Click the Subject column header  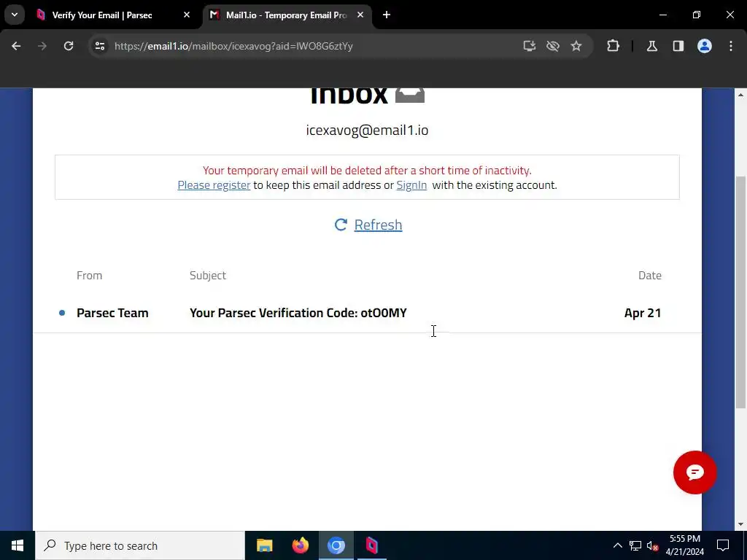tap(208, 276)
